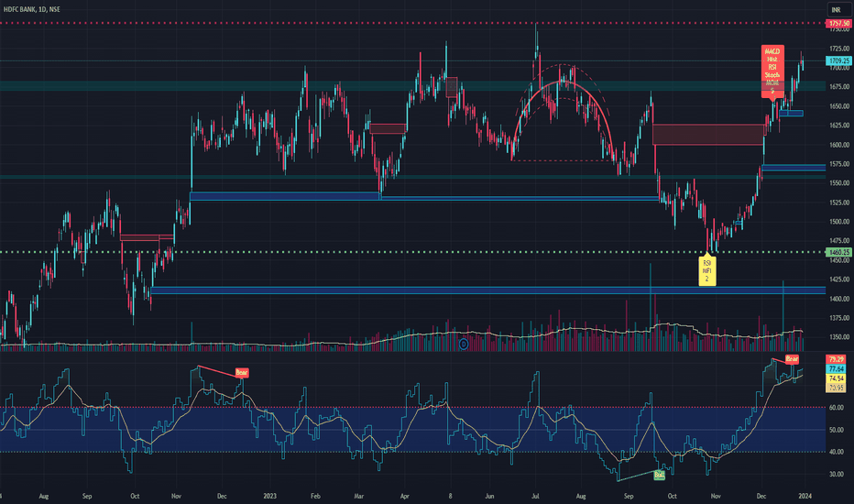The height and width of the screenshot is (504, 854).
Task: Click the HDFC BANK, 1D, NSE chart title
Action: click(x=30, y=9)
